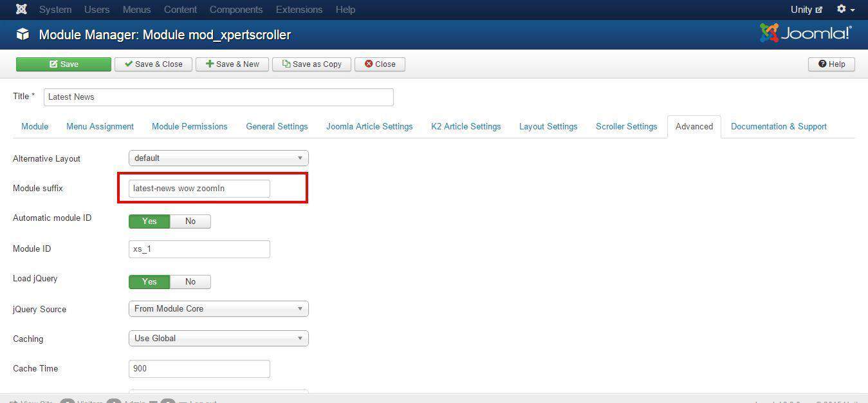The width and height of the screenshot is (868, 403).
Task: Switch to the Scroller Settings tab
Action: [626, 127]
